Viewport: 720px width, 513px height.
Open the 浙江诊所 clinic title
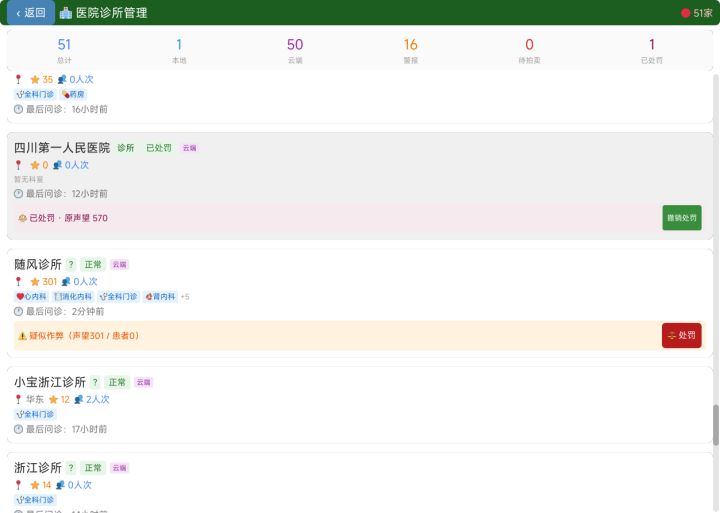[x=38, y=468]
